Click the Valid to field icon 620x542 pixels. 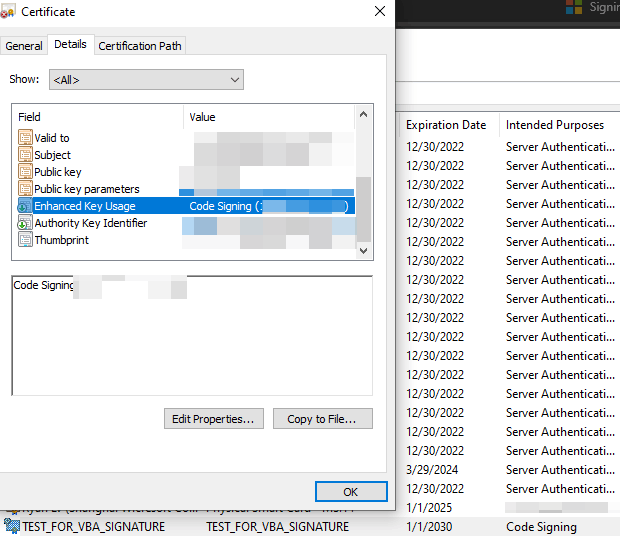[x=25, y=138]
